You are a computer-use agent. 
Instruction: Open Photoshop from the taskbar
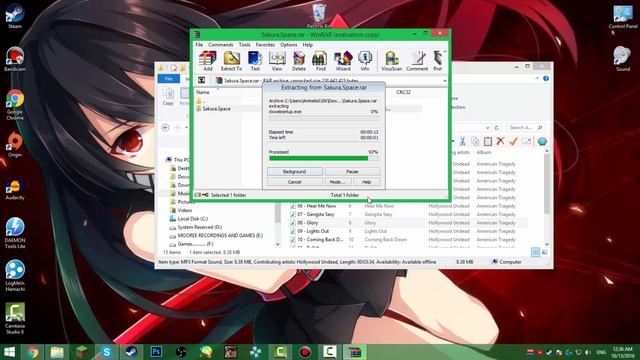[x=156, y=352]
